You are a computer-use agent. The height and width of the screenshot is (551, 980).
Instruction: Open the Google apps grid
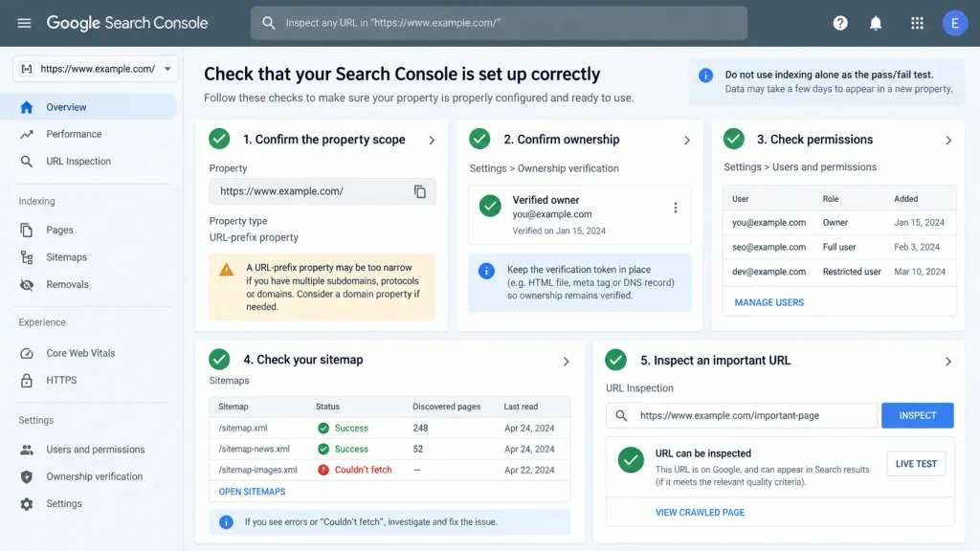917,23
